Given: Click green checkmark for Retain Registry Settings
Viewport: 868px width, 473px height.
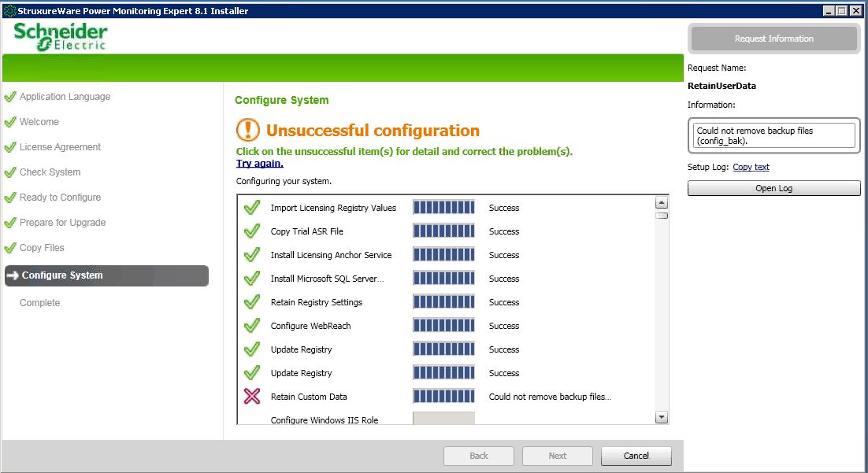Looking at the screenshot, I should (x=252, y=302).
